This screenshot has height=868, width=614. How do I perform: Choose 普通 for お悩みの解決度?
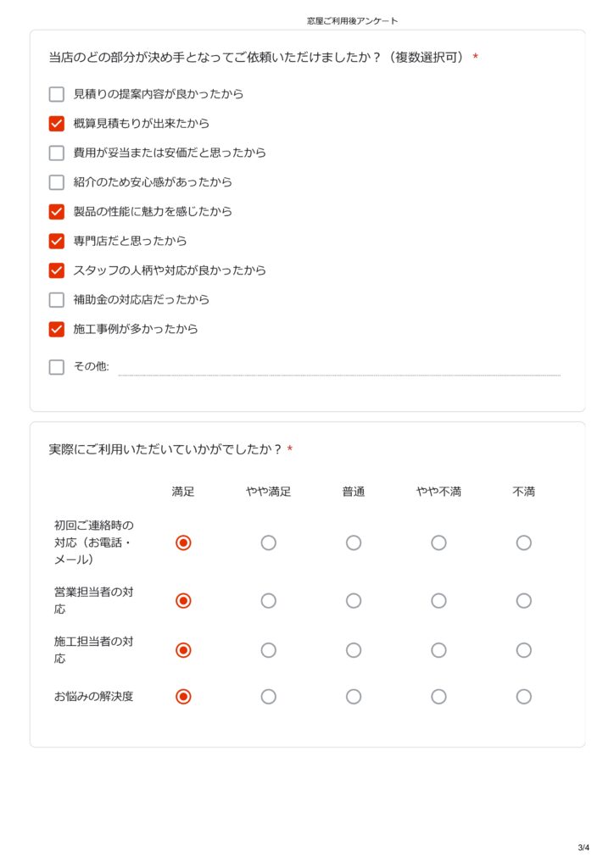click(x=354, y=697)
